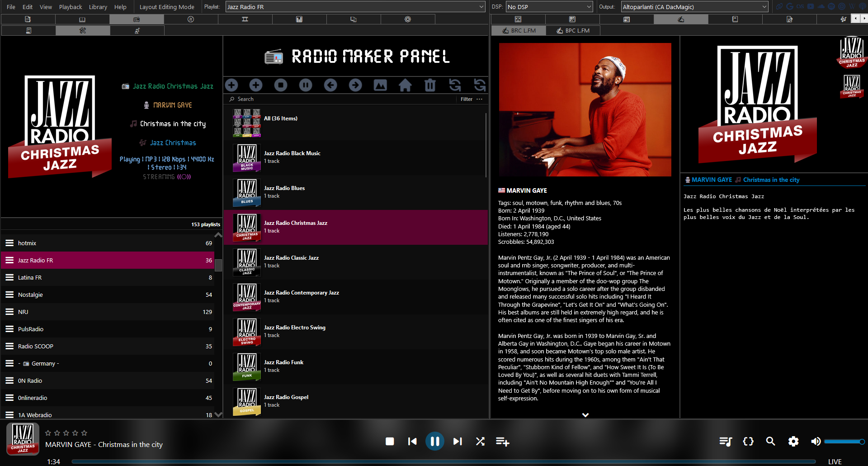
Task: Expand the artist bio with down chevron
Action: click(585, 415)
